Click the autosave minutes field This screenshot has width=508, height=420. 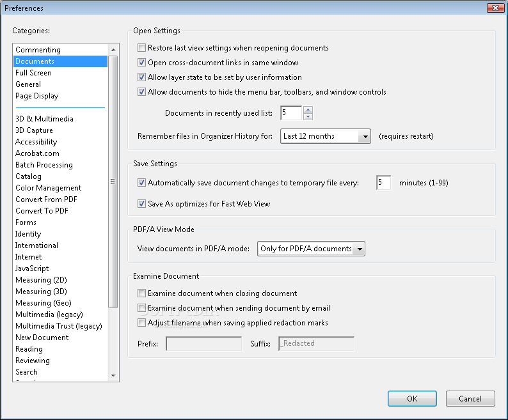(384, 183)
